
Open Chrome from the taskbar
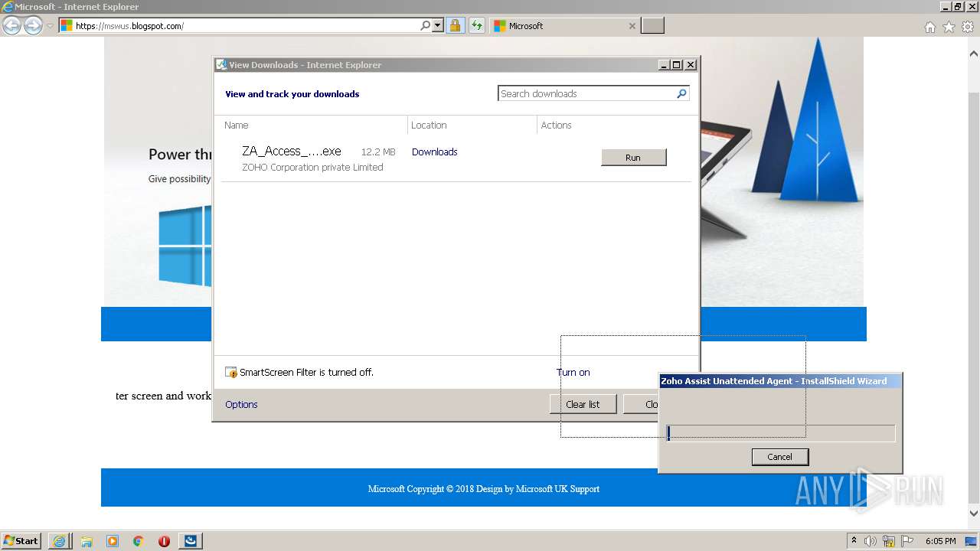click(x=139, y=540)
